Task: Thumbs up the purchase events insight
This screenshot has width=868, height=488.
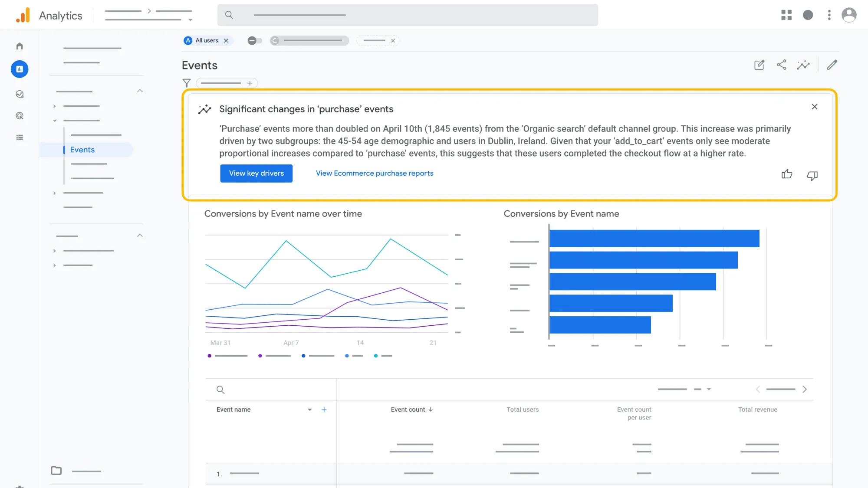Action: point(787,174)
